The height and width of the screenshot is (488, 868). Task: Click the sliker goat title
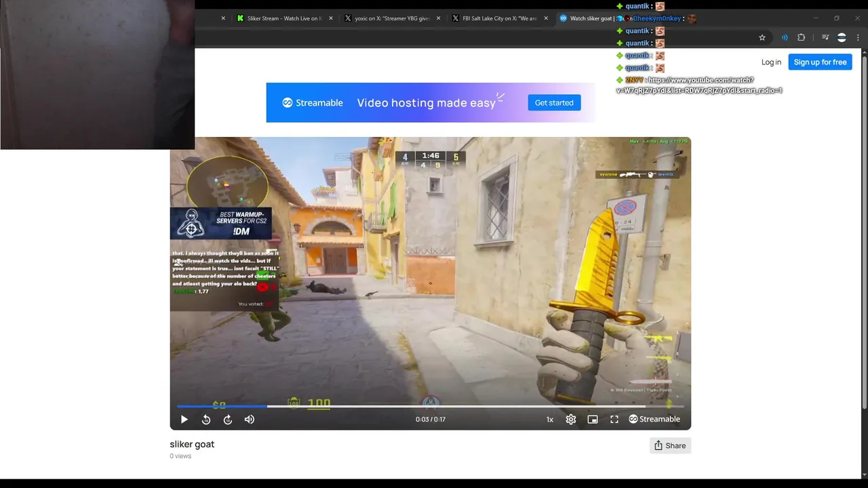pos(192,445)
